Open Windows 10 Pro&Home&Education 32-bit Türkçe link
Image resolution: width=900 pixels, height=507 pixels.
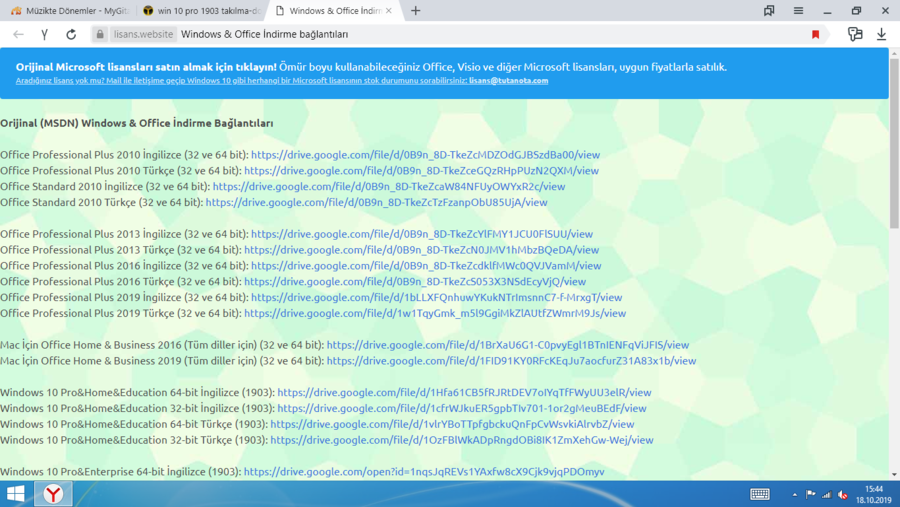click(x=462, y=440)
